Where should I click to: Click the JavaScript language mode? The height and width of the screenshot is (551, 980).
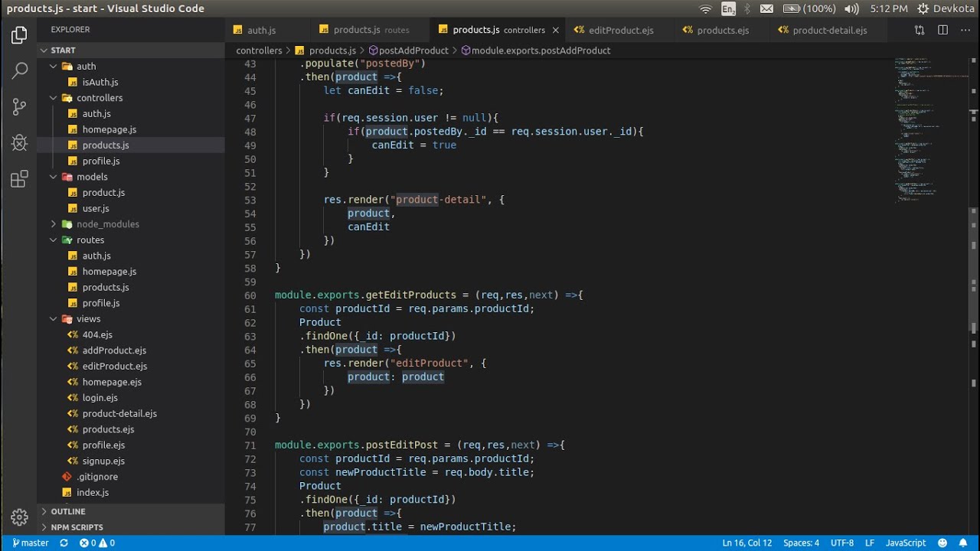[906, 543]
